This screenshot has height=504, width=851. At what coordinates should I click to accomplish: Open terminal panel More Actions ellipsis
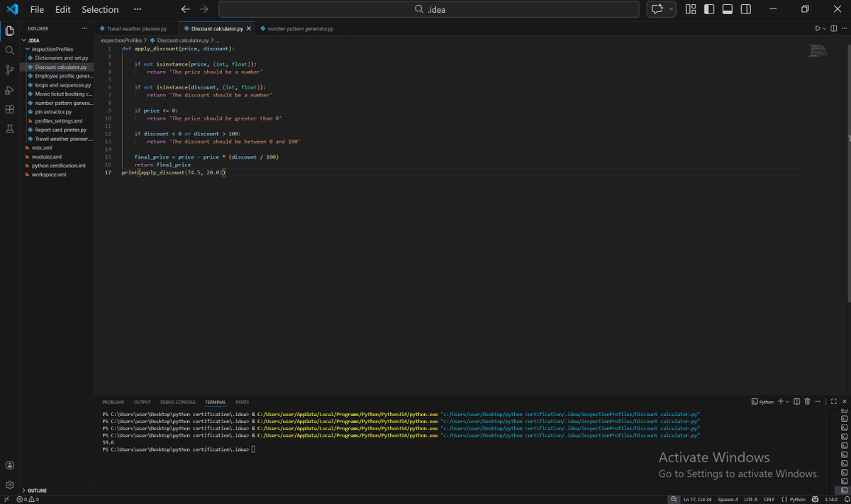pos(818,402)
